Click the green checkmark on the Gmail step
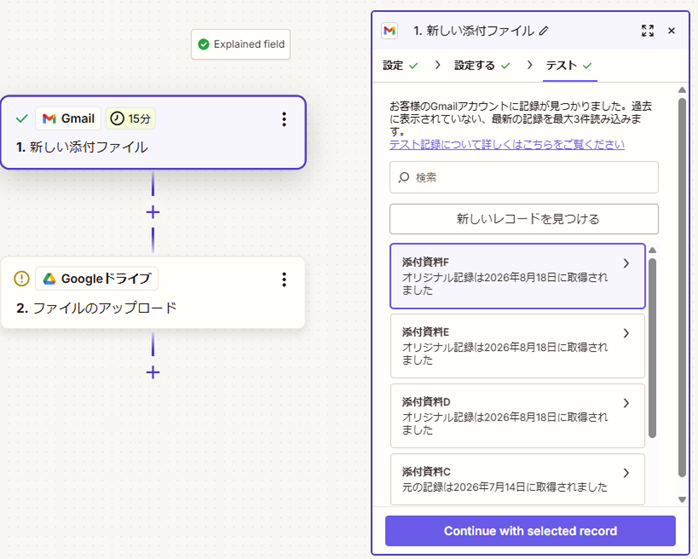 [x=22, y=118]
